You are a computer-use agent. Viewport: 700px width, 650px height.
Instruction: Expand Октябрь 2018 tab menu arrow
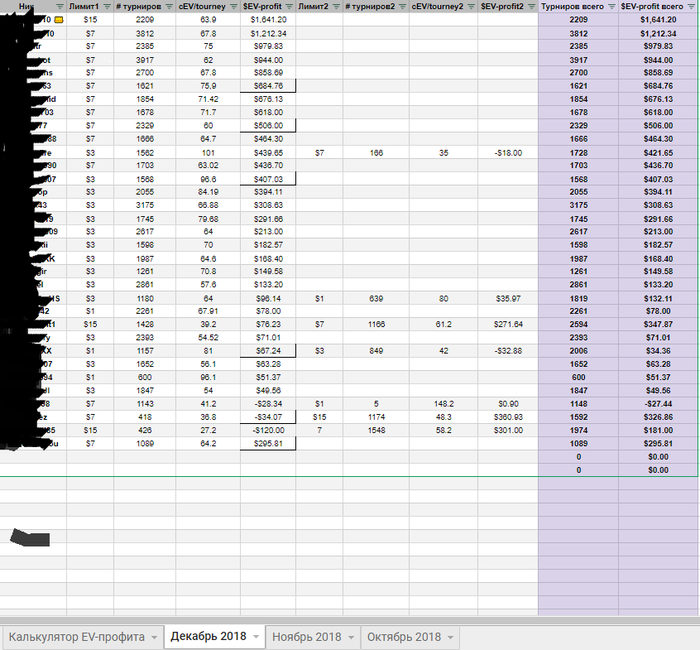tap(450, 637)
